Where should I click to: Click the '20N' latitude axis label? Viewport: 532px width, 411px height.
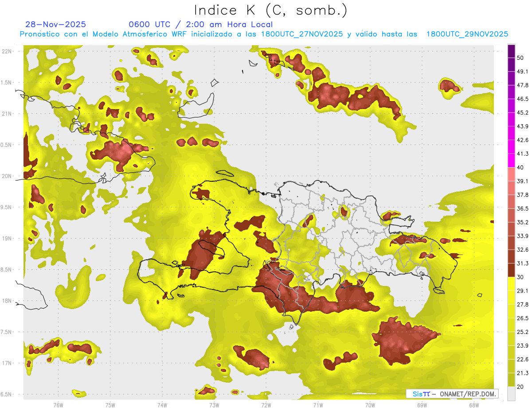coord(6,176)
